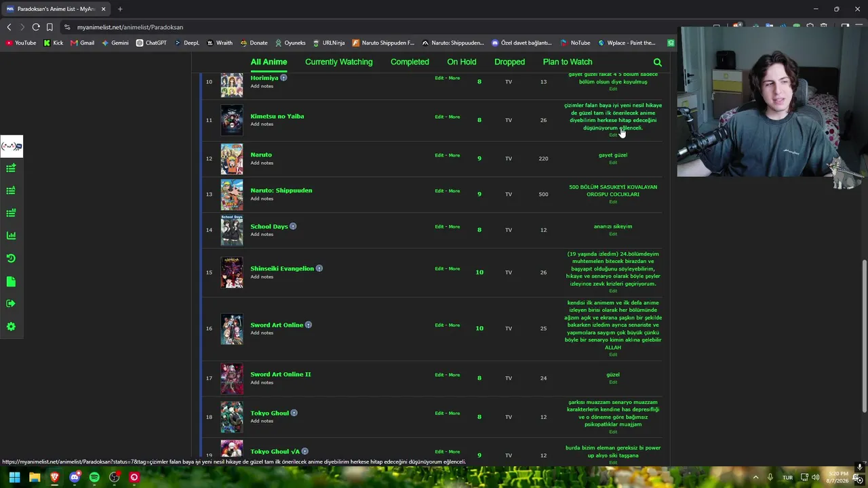This screenshot has height=488, width=868.
Task: Show hidden system tray icons chevron
Action: [755, 477]
